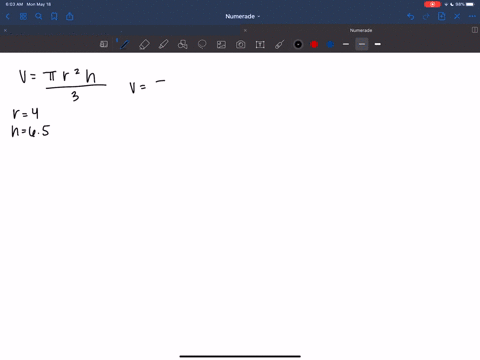Close the left document tab

click(x=5, y=30)
